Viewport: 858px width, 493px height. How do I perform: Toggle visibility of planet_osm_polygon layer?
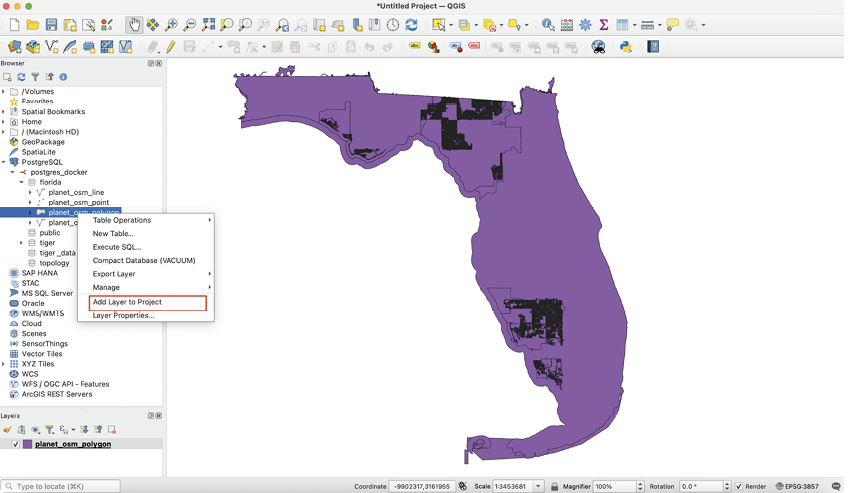pyautogui.click(x=15, y=444)
